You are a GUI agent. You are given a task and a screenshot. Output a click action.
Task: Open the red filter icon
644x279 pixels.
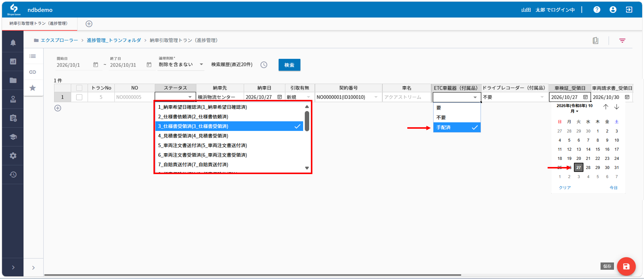coord(622,41)
